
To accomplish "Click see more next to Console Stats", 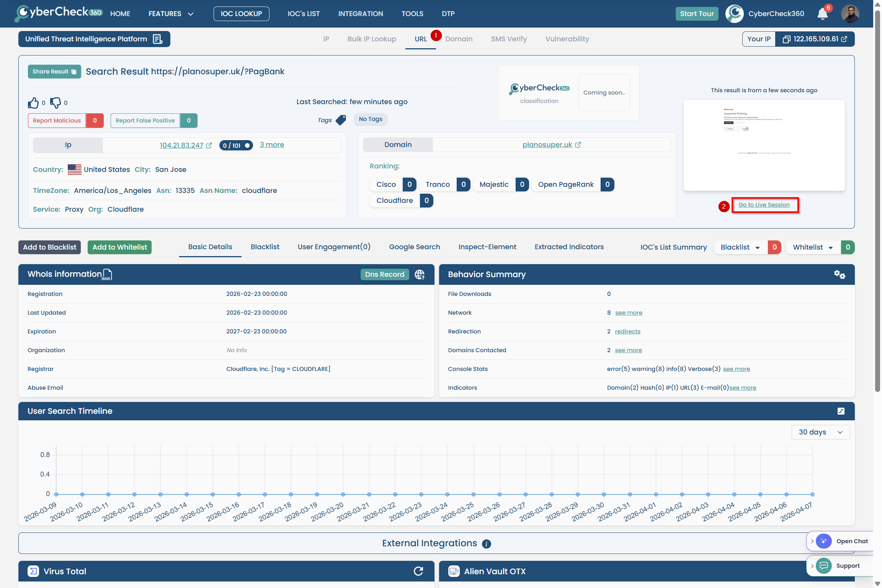I will 737,369.
